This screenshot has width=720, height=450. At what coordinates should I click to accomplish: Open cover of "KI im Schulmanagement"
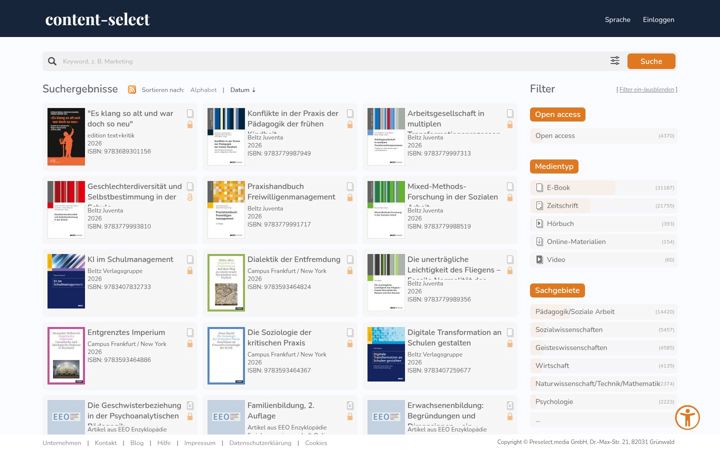click(66, 281)
